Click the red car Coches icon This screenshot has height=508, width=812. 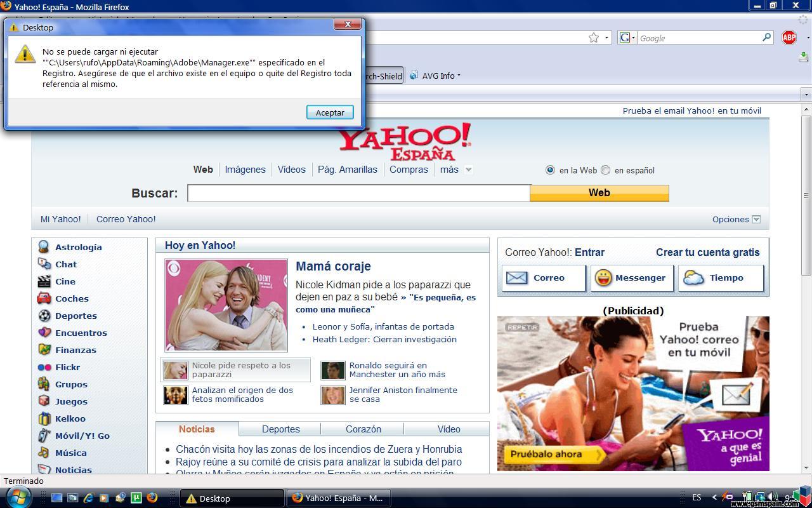click(44, 298)
